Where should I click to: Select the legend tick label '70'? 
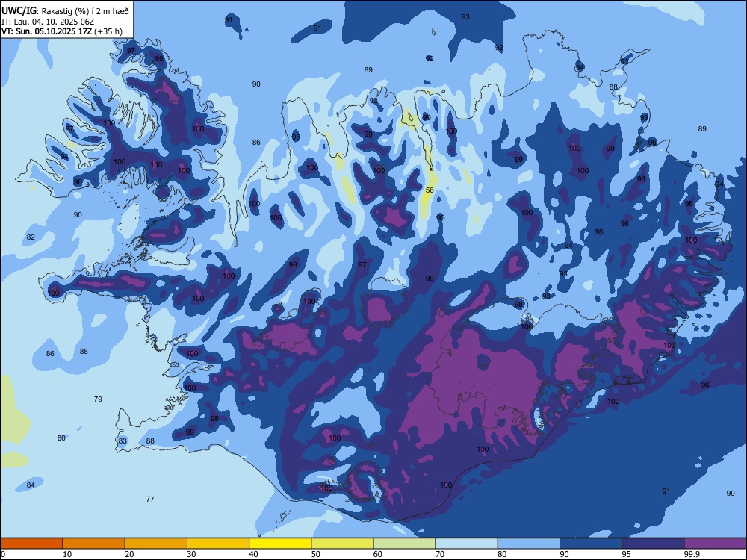click(440, 554)
